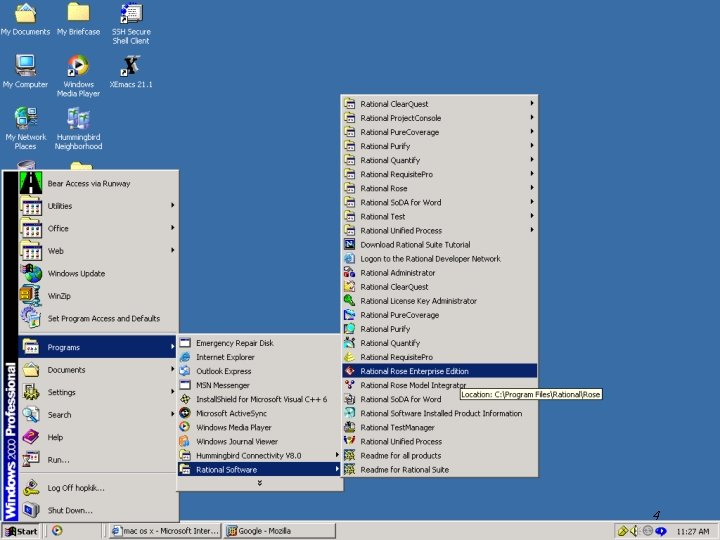Launch Windows Media Player desktop icon
Image resolution: width=720 pixels, height=540 pixels.
79,76
